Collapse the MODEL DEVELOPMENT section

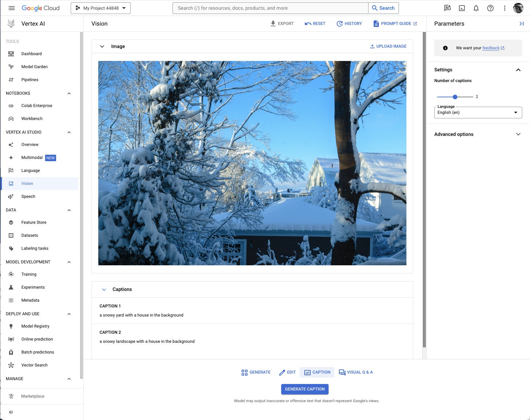point(69,262)
